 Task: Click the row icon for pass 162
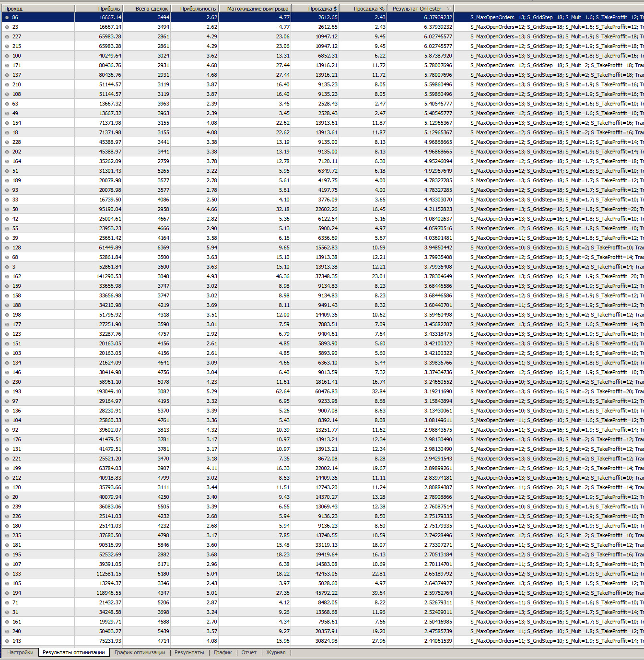tap(7, 276)
